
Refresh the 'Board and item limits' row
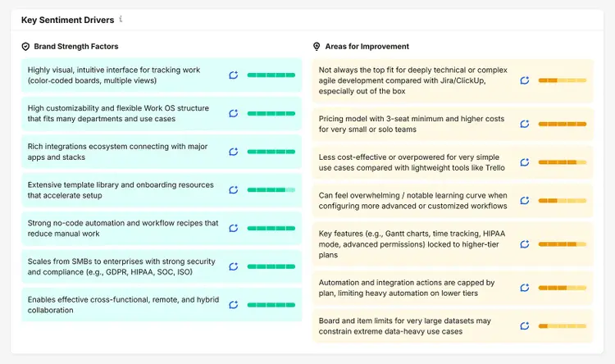coord(525,326)
